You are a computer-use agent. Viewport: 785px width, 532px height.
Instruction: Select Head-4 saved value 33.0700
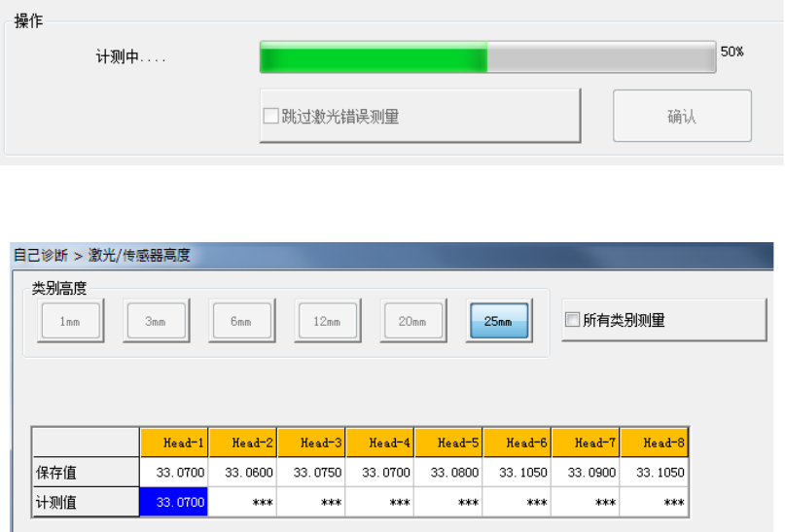tap(380, 472)
